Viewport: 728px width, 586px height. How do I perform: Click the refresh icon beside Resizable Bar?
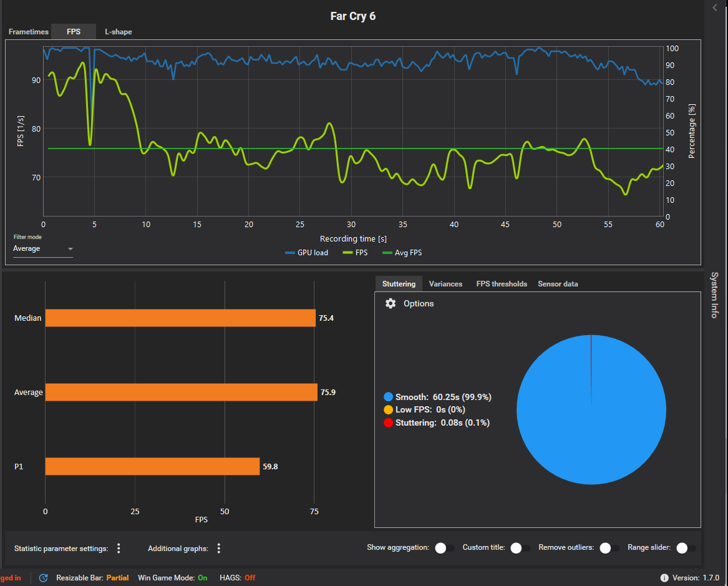point(43,578)
